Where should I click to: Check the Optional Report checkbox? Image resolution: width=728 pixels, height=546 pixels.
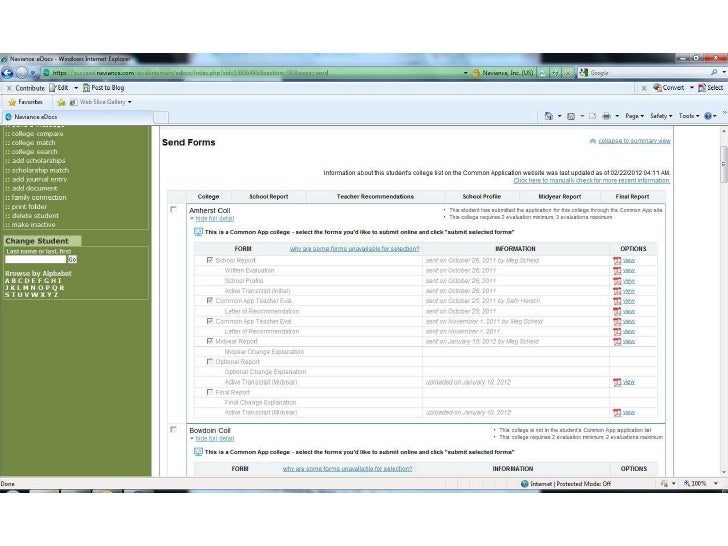(210, 362)
